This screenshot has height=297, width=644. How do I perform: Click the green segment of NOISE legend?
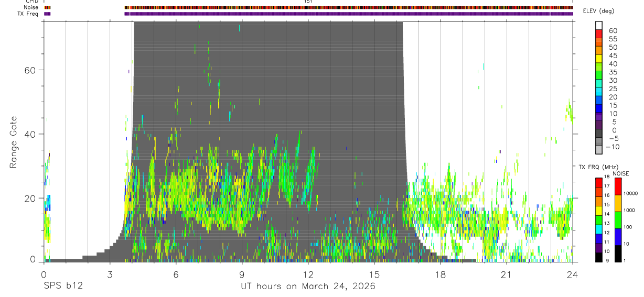point(618,220)
